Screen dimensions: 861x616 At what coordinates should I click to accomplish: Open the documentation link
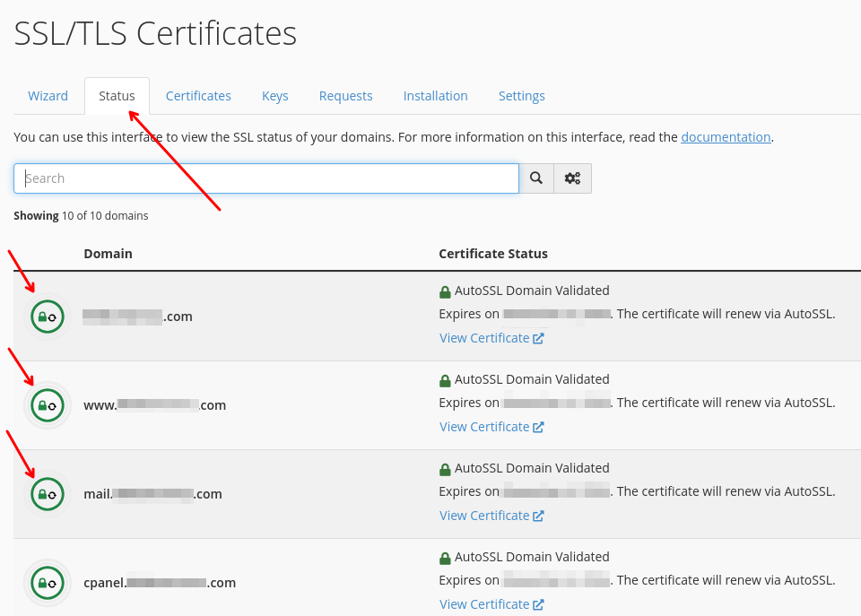pyautogui.click(x=726, y=137)
